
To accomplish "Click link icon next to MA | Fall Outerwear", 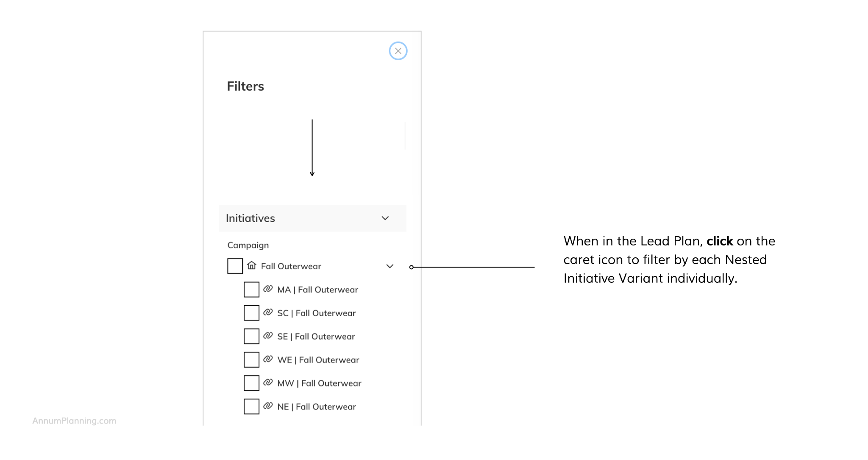I will [x=268, y=289].
